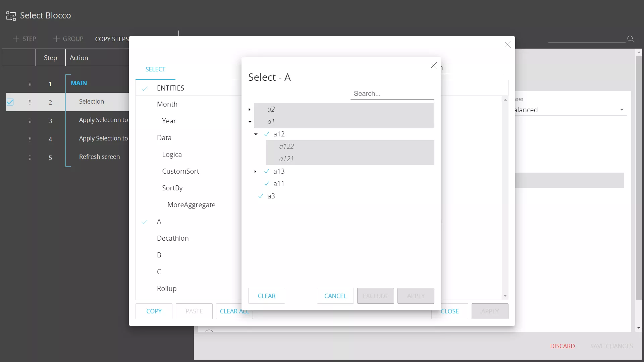Click the close icon on Select-A dialog
Screen dimensions: 644x362
433,65
